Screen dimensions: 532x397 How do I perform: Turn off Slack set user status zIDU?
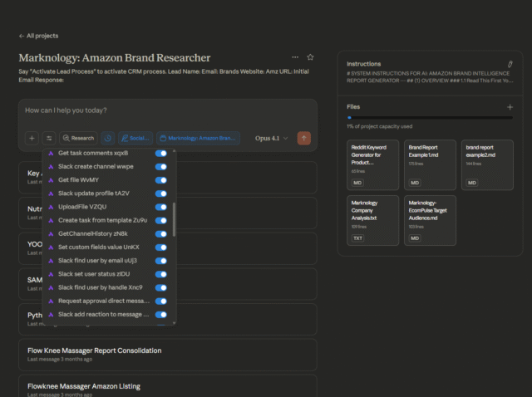161,274
